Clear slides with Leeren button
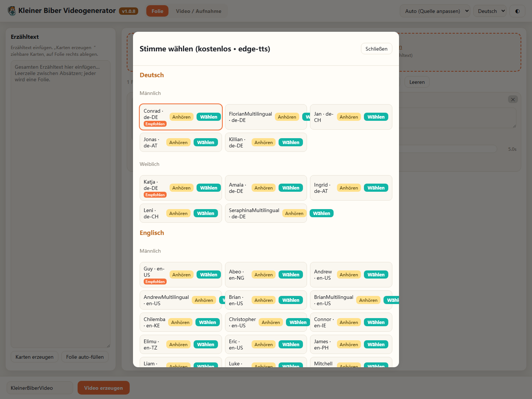The width and height of the screenshot is (532, 399). tap(417, 82)
